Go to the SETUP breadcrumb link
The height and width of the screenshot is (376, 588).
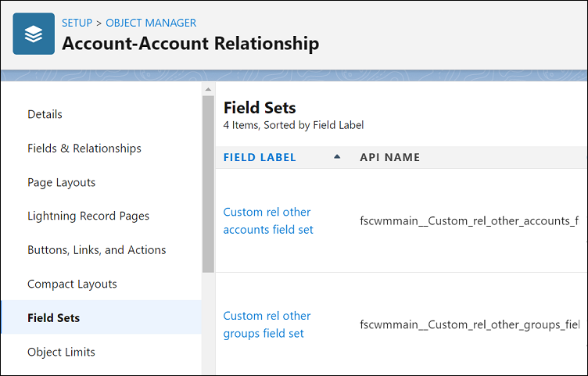click(x=77, y=23)
